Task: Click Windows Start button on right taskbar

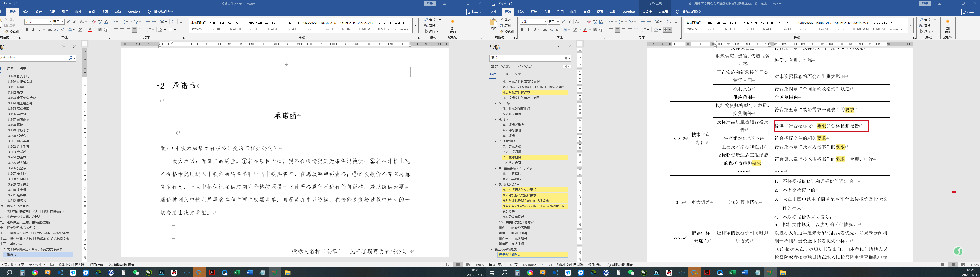Action: pyautogui.click(x=492, y=272)
